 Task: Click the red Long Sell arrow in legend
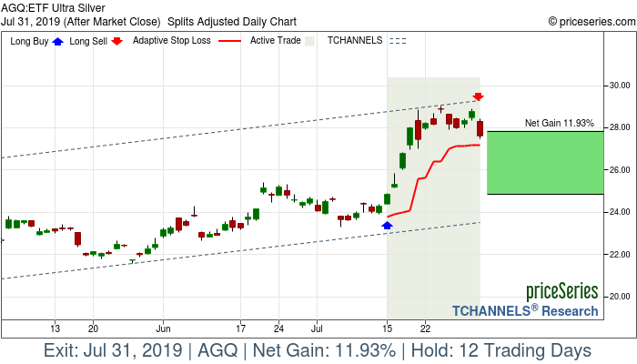click(116, 41)
